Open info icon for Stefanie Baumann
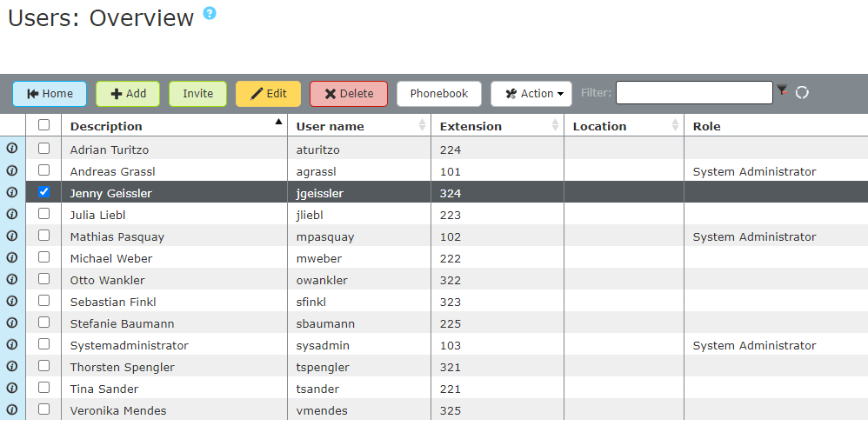Image resolution: width=868 pixels, height=439 pixels. click(12, 323)
